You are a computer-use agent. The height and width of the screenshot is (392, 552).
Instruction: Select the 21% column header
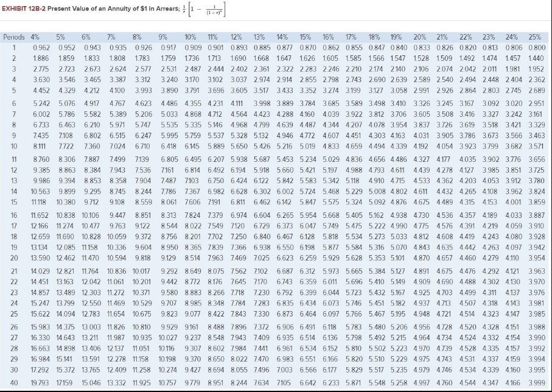tap(442, 37)
